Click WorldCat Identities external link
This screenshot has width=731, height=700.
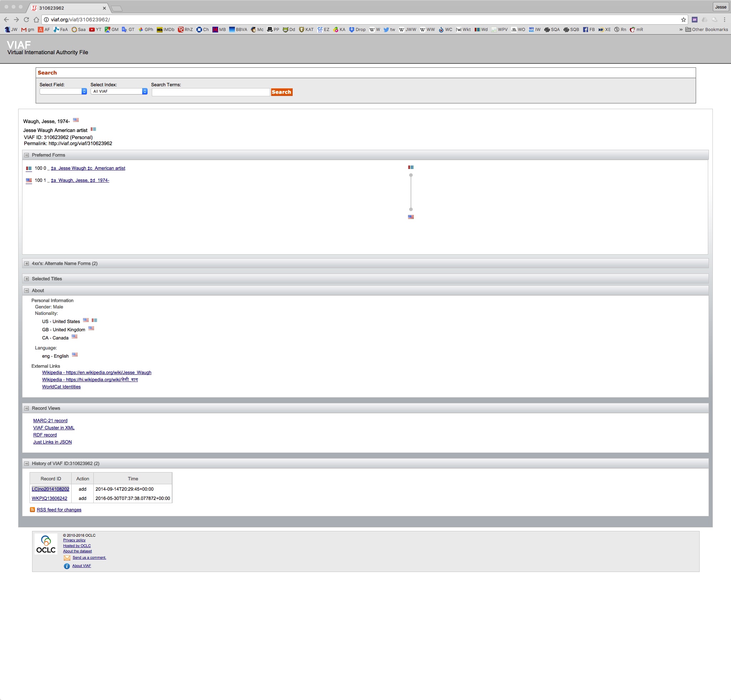click(x=61, y=387)
